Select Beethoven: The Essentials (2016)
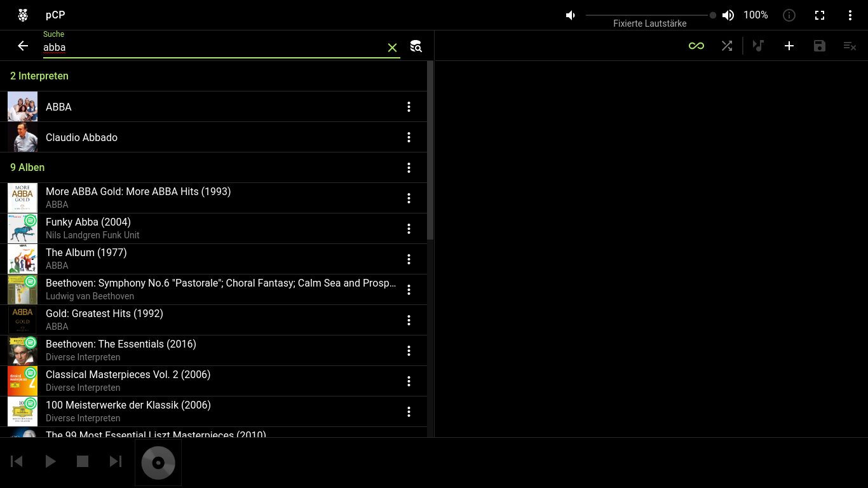This screenshot has height=488, width=868. pos(214,351)
